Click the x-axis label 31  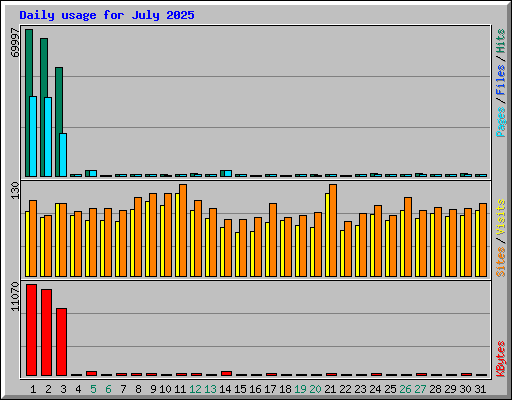pyautogui.click(x=480, y=389)
